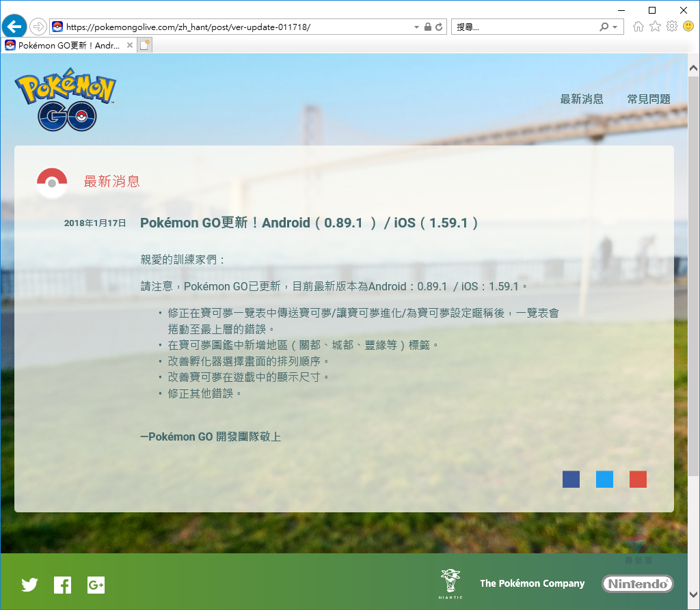700x610 pixels.
Task: Click the post title Pokémon GO更新
Action: coord(309,223)
